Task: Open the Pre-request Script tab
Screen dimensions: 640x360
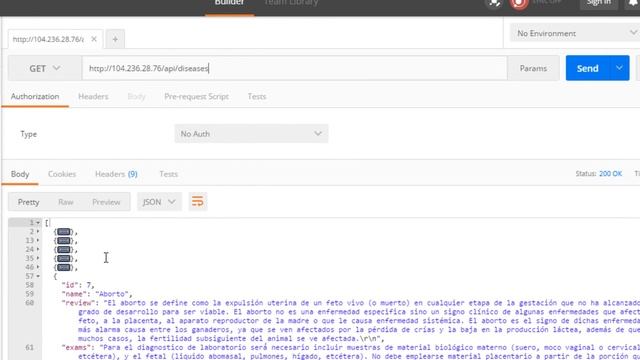Action: click(196, 97)
